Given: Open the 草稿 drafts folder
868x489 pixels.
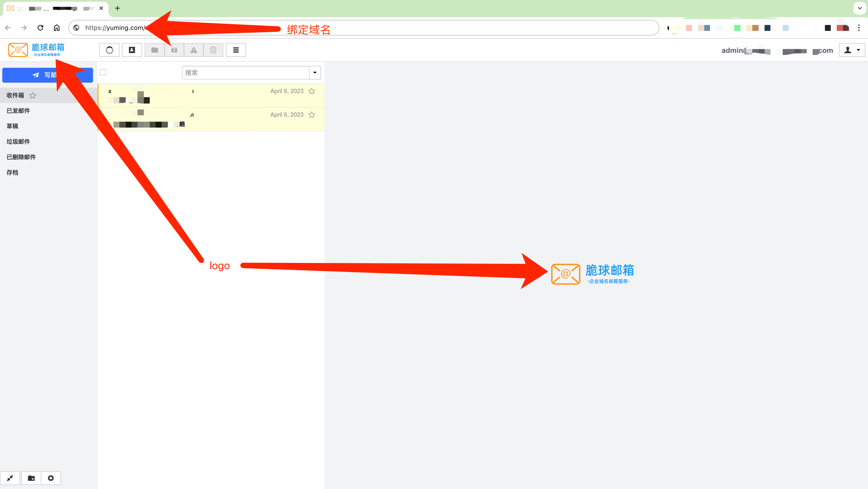Looking at the screenshot, I should 12,126.
